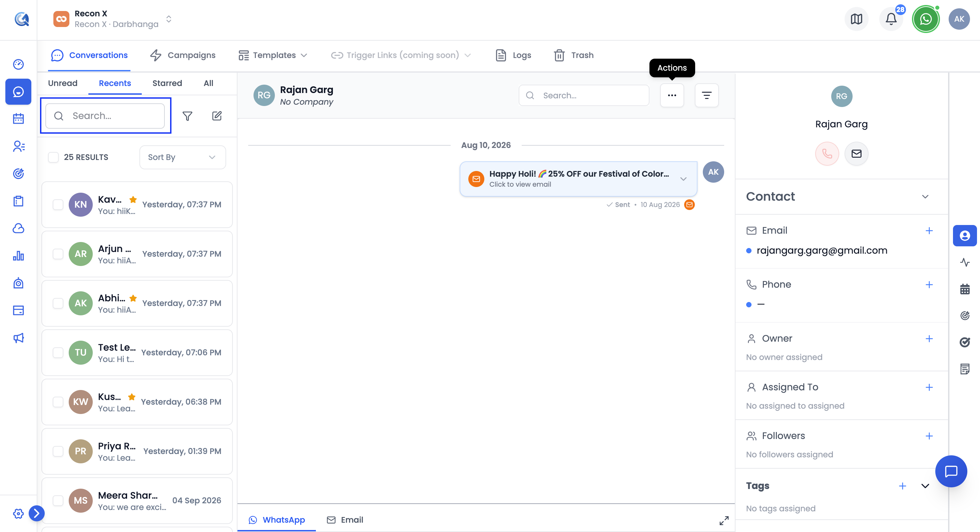Image resolution: width=980 pixels, height=532 pixels.
Task: Expand the message composer with arrows icon
Action: tap(723, 521)
